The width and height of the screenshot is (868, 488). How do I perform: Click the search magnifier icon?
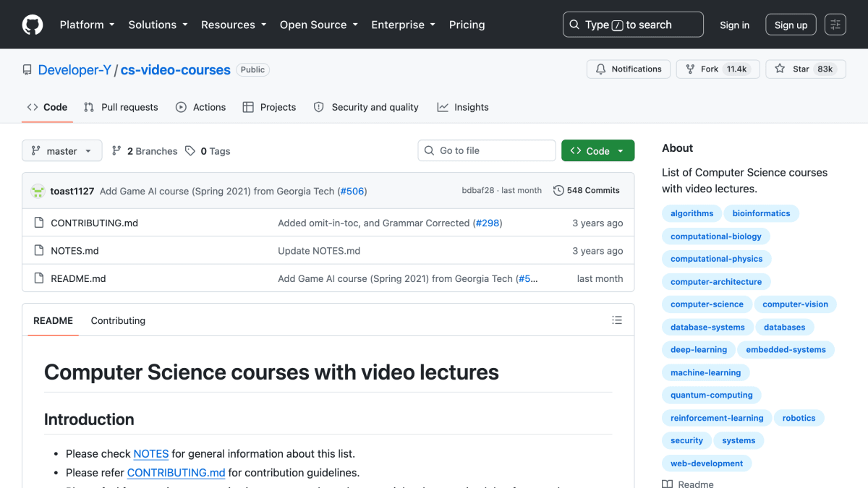click(x=574, y=25)
